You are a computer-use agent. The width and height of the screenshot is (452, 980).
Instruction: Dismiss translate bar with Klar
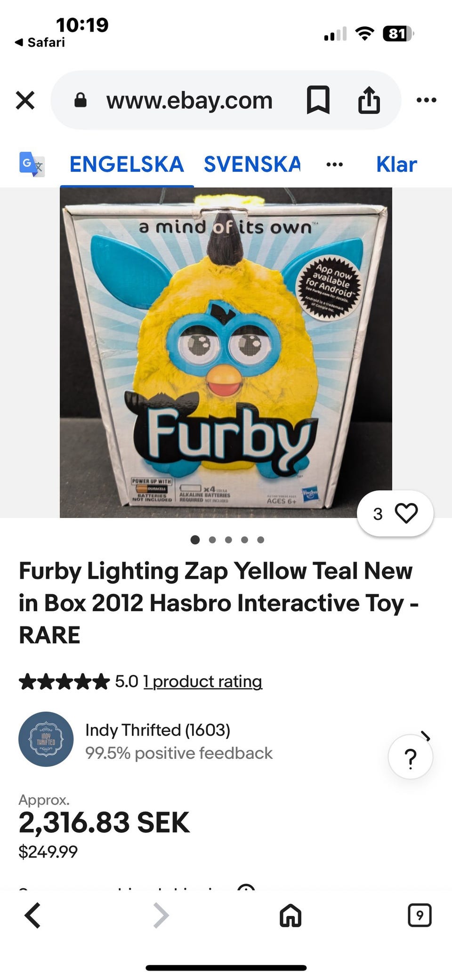point(396,164)
